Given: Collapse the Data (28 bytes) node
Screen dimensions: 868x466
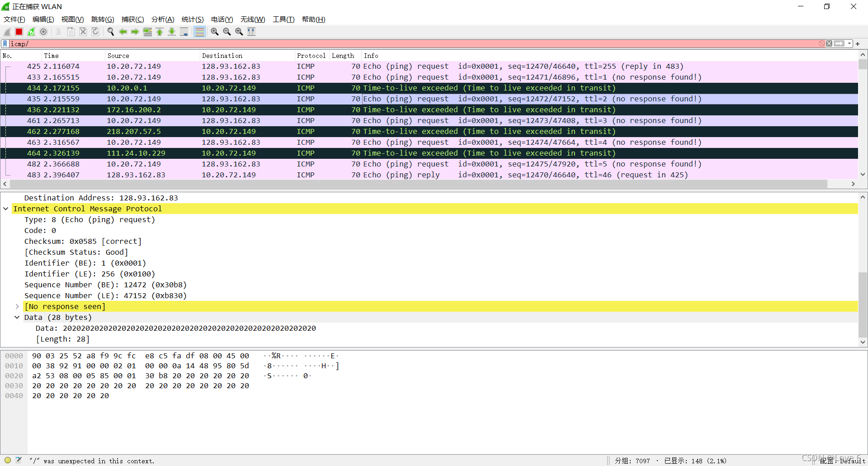Looking at the screenshot, I should click(x=17, y=317).
